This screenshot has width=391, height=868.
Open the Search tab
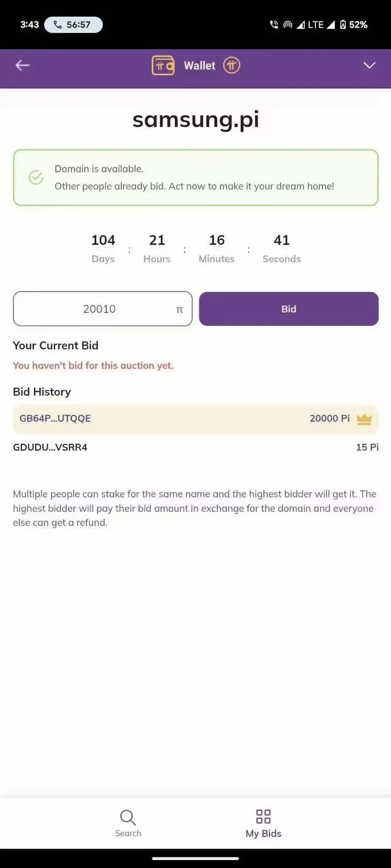click(x=128, y=823)
